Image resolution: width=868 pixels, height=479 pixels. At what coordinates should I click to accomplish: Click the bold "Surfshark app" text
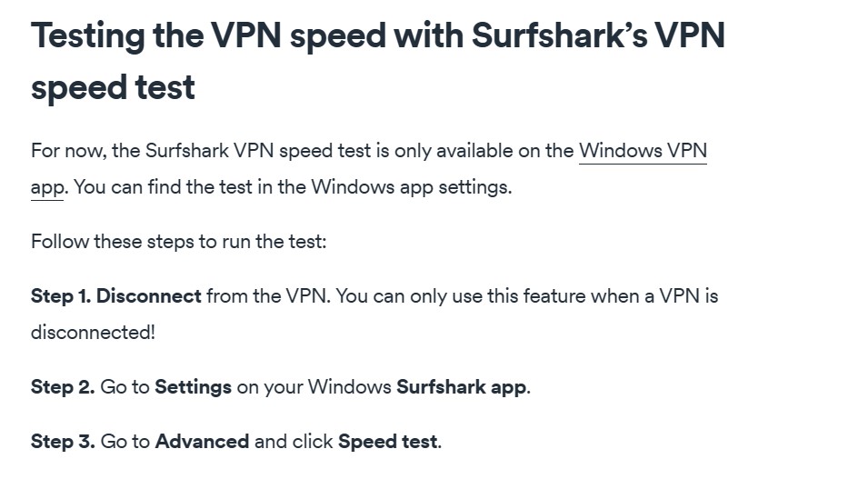point(461,387)
